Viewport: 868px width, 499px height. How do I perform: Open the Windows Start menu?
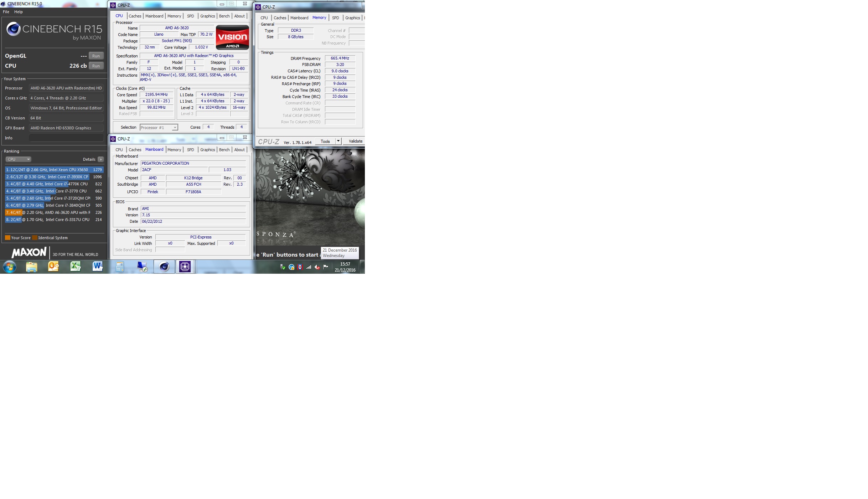(x=10, y=267)
